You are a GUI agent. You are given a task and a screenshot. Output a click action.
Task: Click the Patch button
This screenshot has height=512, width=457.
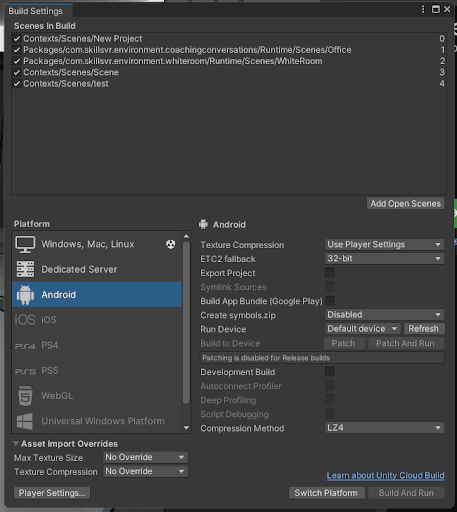[x=344, y=343]
